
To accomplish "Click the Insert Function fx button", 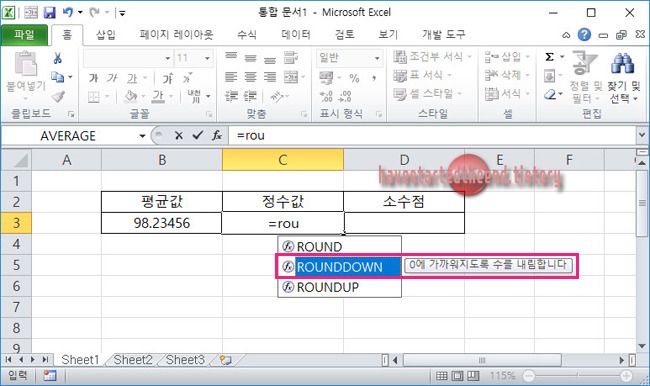I will tap(217, 136).
